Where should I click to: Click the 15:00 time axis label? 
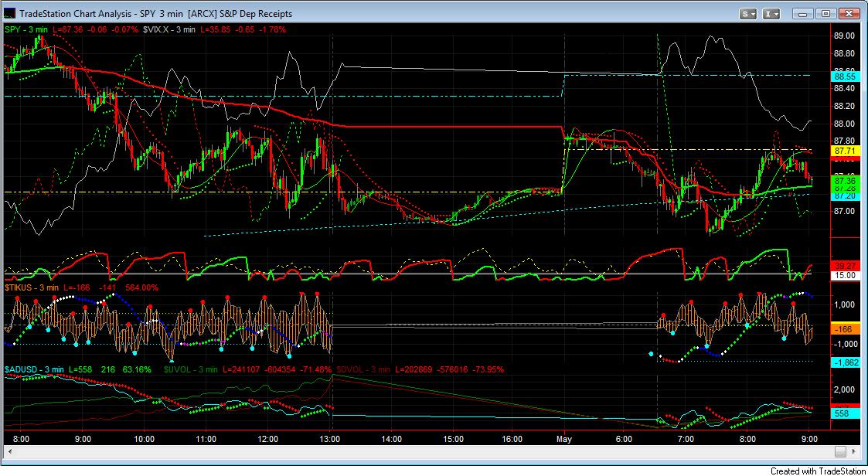(x=453, y=439)
